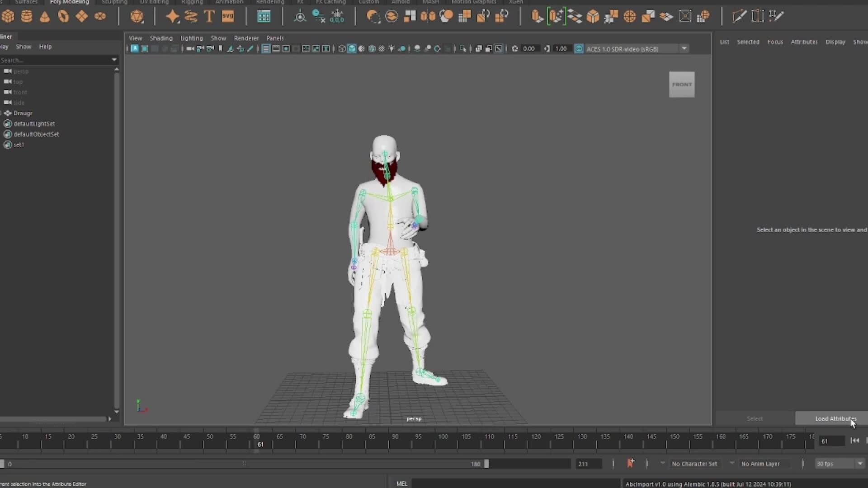The image size is (868, 488).
Task: Open the ACES 1.0 SDR-video color dropdown
Action: 684,48
